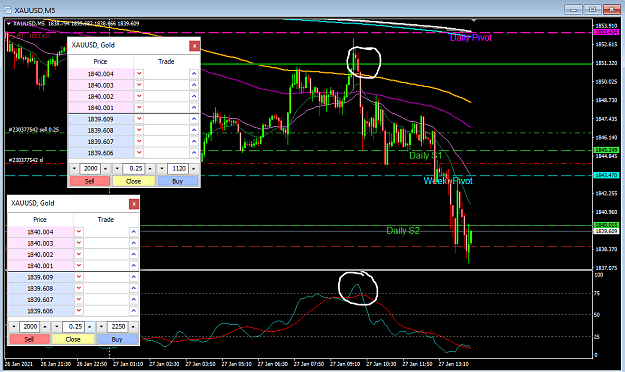Increase the 1120 value
This screenshot has width=625, height=372.
[x=193, y=169]
